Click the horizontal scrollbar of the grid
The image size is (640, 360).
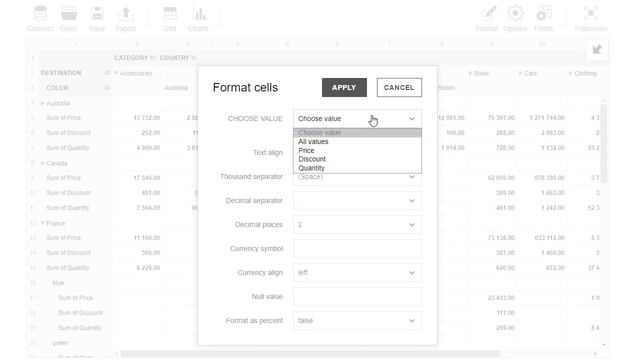click(310, 354)
